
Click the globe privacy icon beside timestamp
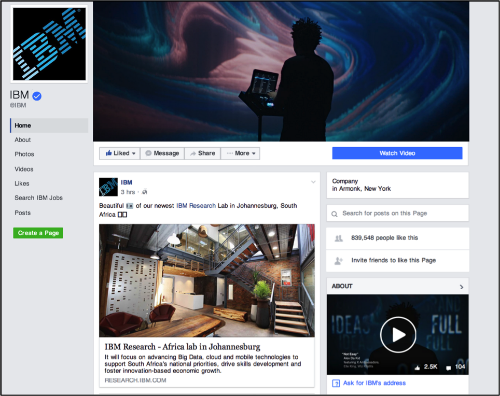[144, 192]
